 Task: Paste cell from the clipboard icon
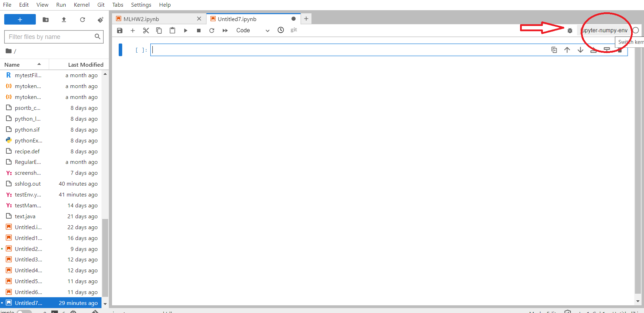pyautogui.click(x=172, y=31)
